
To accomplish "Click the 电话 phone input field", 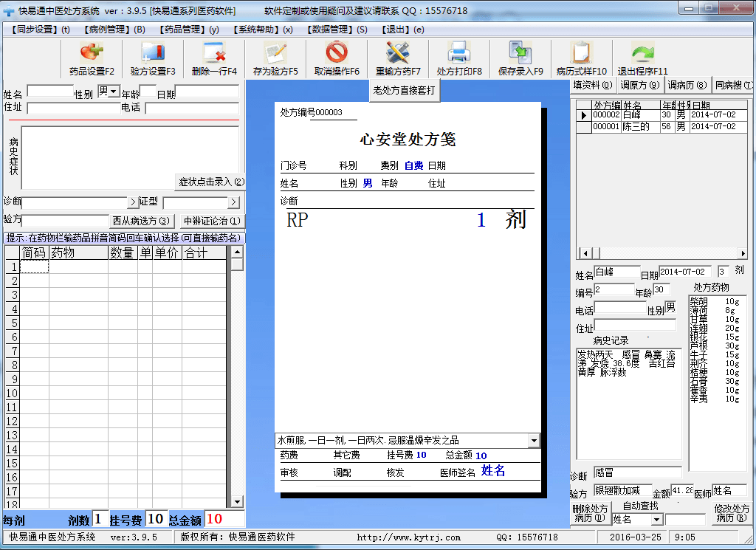I will coord(193,109).
